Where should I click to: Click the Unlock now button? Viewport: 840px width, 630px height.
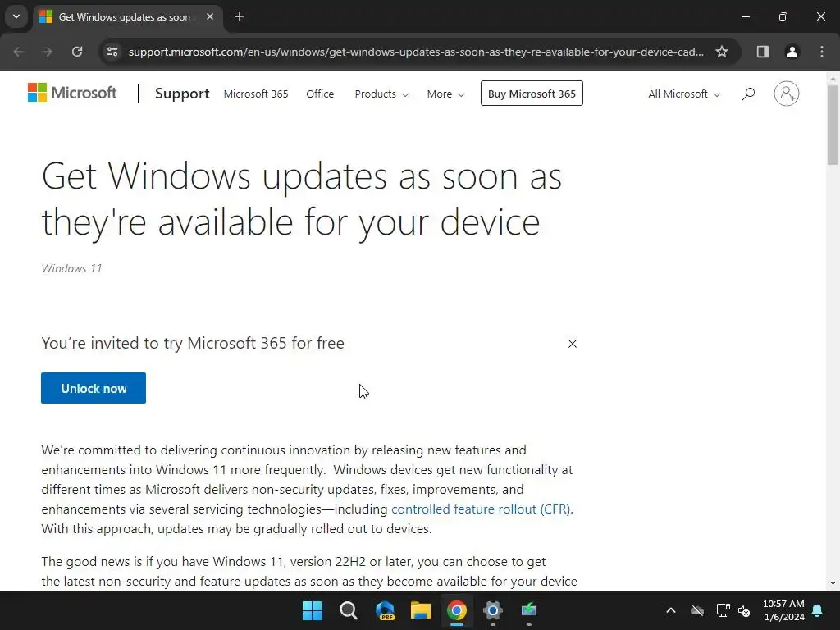tap(94, 388)
